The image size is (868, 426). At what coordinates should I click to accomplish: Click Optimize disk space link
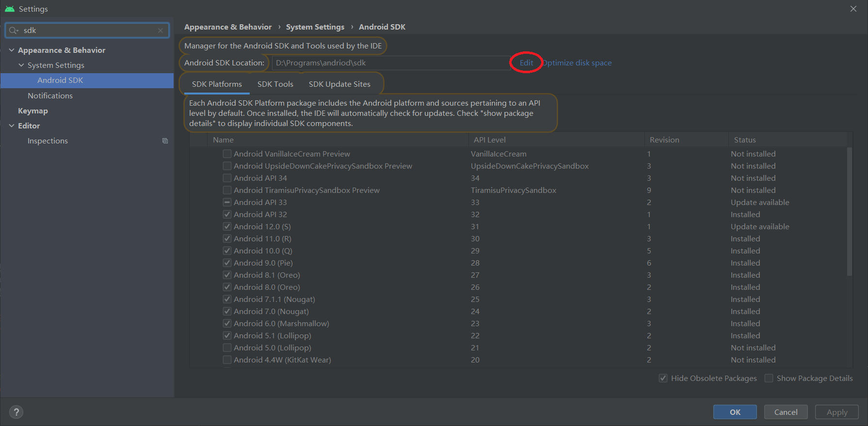577,63
